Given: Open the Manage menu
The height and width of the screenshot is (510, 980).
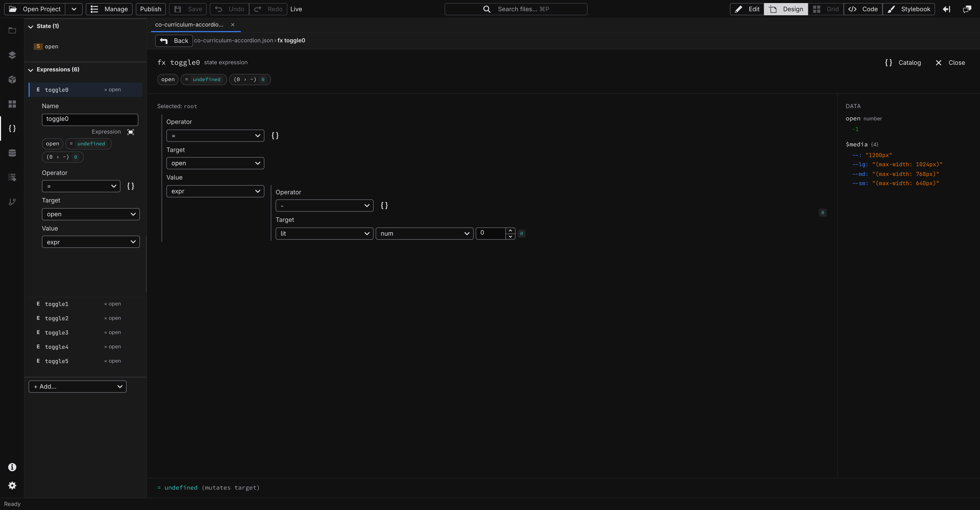Looking at the screenshot, I should click(x=109, y=9).
